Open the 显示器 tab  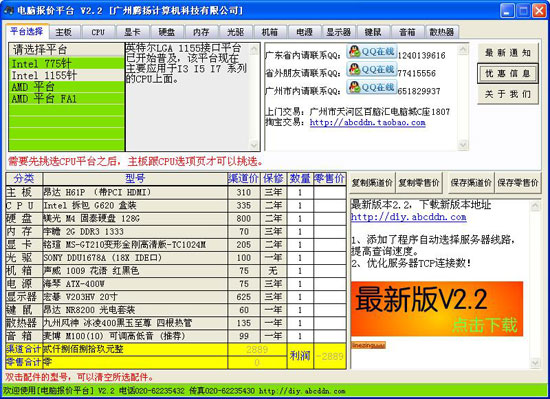click(x=338, y=32)
